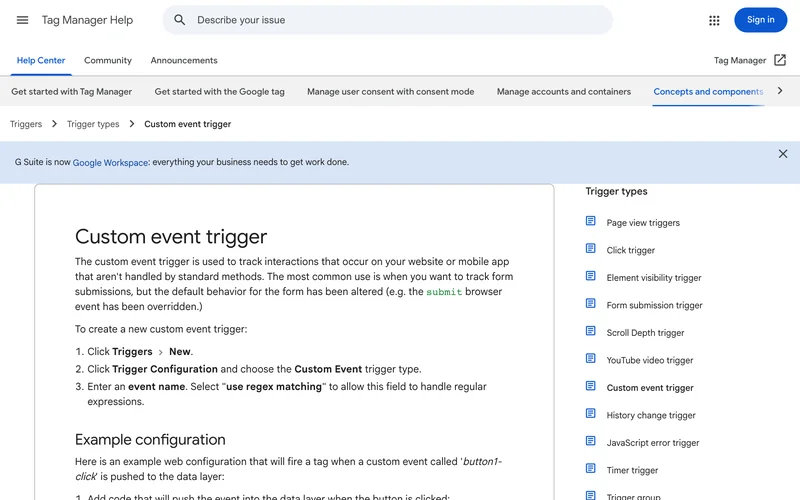Screen dimensions: 800x500
Task: Open the YouTube video trigger article
Action: [649, 361]
